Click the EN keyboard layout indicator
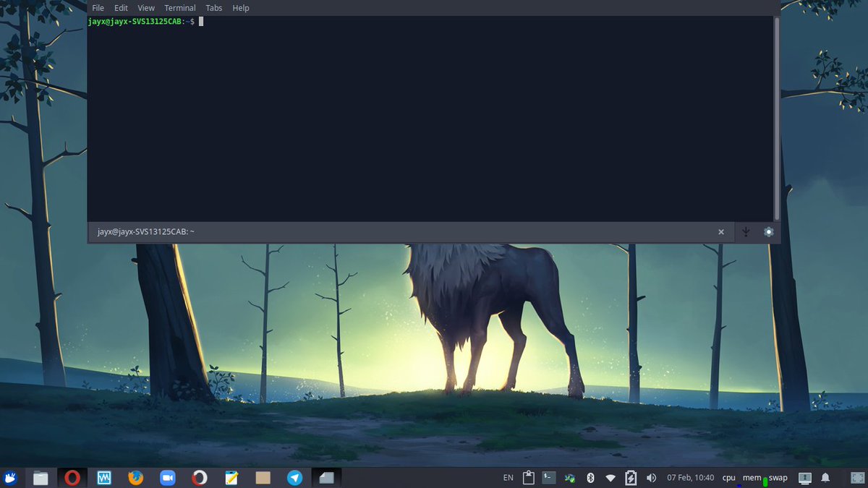The height and width of the screenshot is (488, 868). pyautogui.click(x=508, y=478)
